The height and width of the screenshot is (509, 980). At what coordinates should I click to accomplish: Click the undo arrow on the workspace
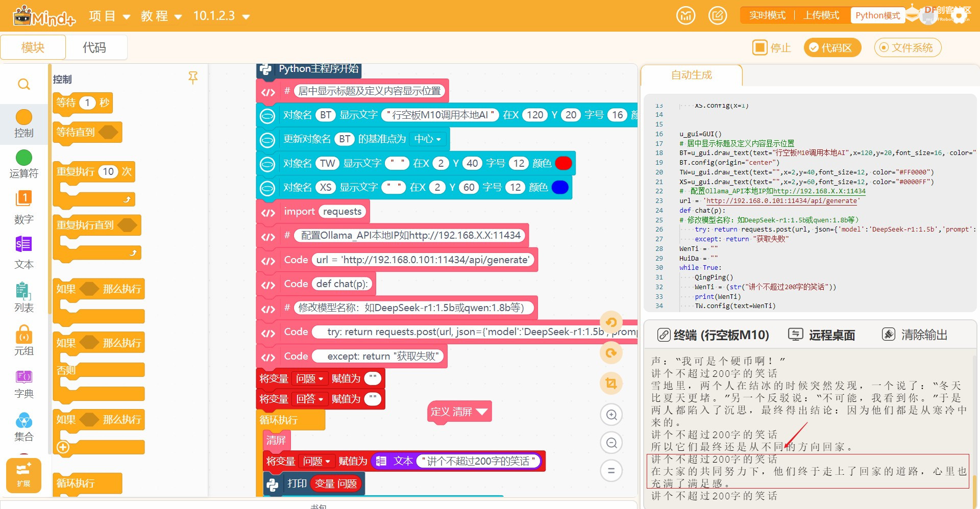pos(611,322)
